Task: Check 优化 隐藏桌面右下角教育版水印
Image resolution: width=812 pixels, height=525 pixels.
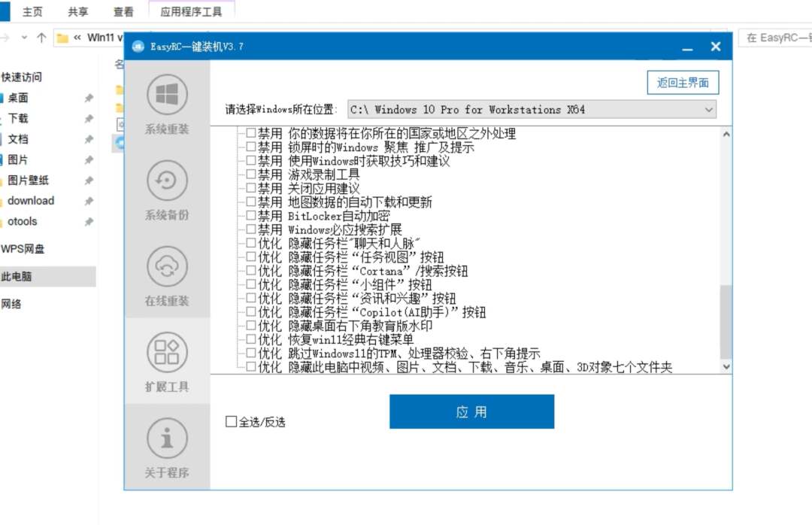Action: coord(250,326)
